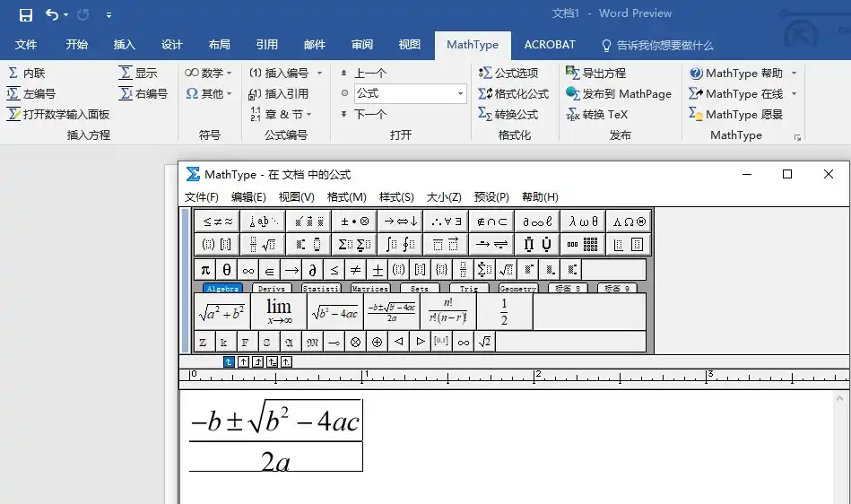851x504 pixels.
Task: Expand the 插入编号 dropdown arrow
Action: tap(319, 73)
